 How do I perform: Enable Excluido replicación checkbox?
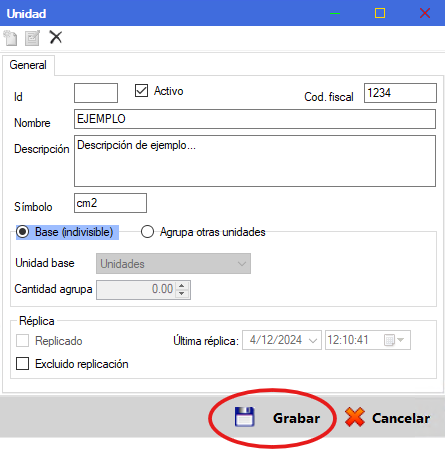tap(22, 363)
